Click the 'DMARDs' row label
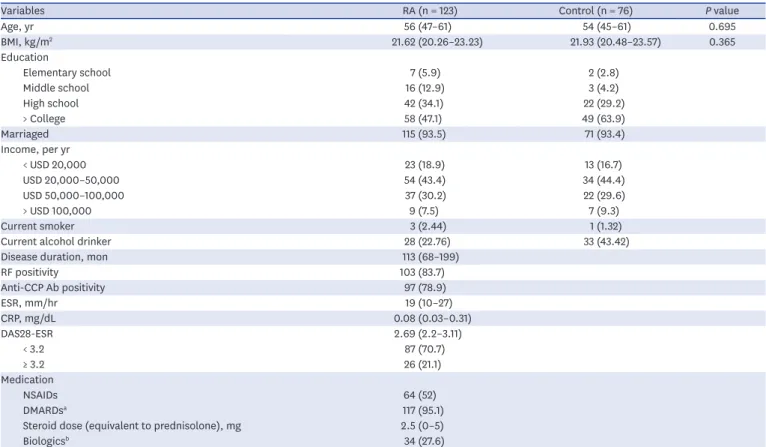 click(45, 410)
